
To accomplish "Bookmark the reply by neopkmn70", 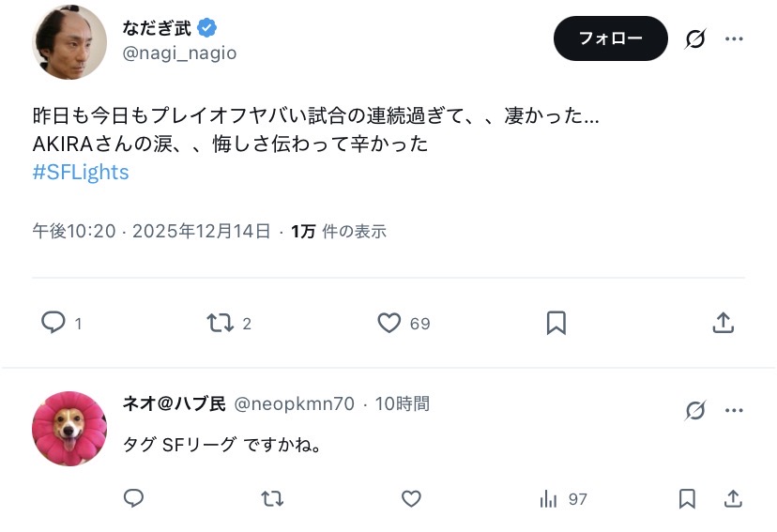I will [x=687, y=498].
